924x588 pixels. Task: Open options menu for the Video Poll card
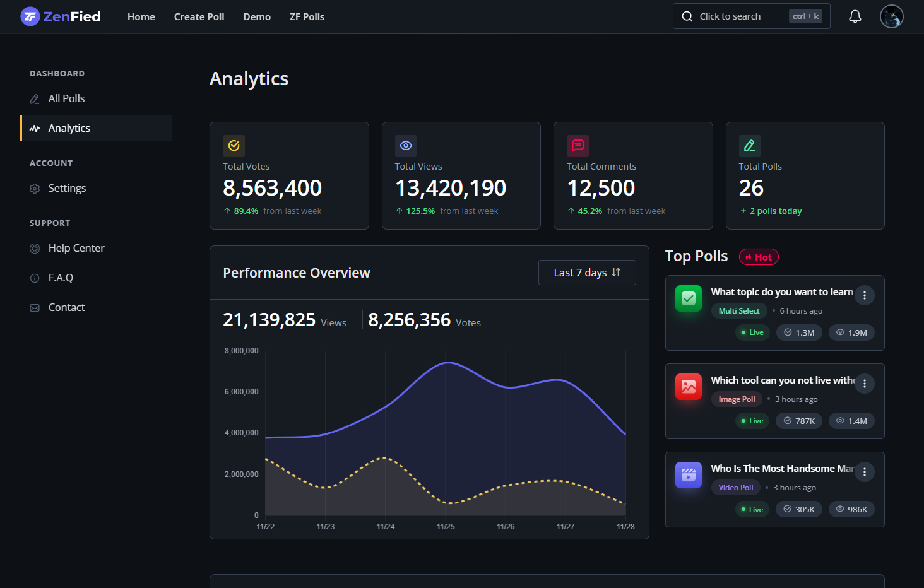click(865, 471)
